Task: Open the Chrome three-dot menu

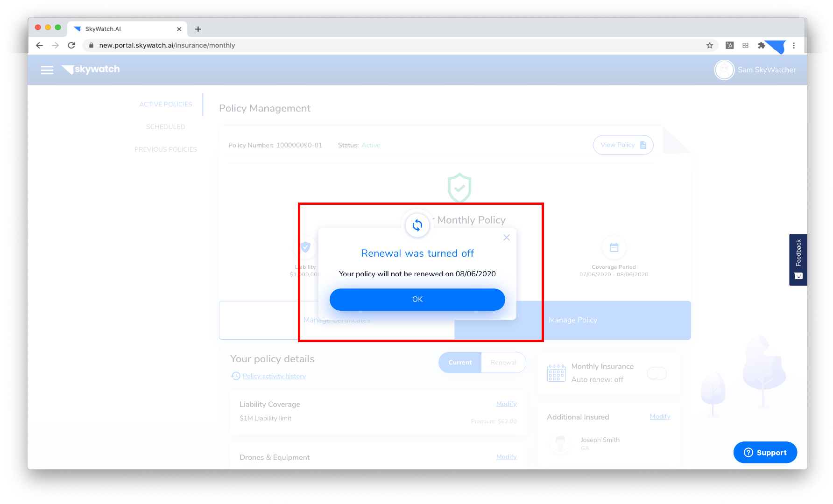Action: [794, 45]
